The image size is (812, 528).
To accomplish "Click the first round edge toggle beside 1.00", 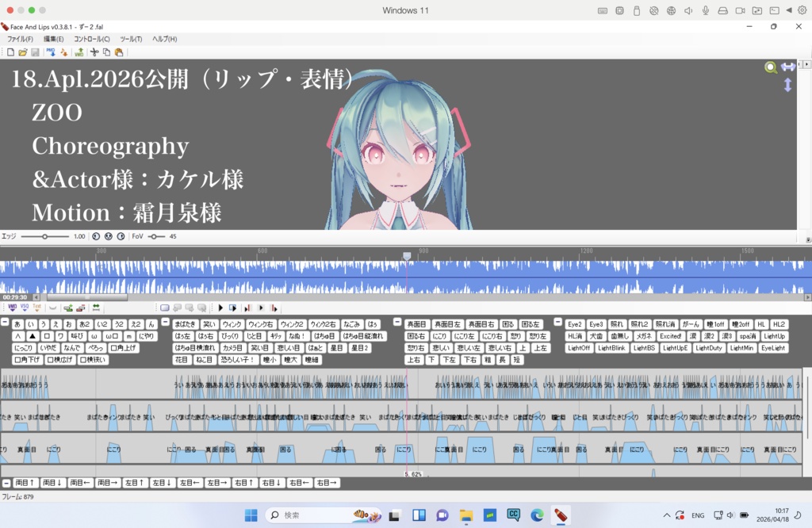I will point(96,236).
